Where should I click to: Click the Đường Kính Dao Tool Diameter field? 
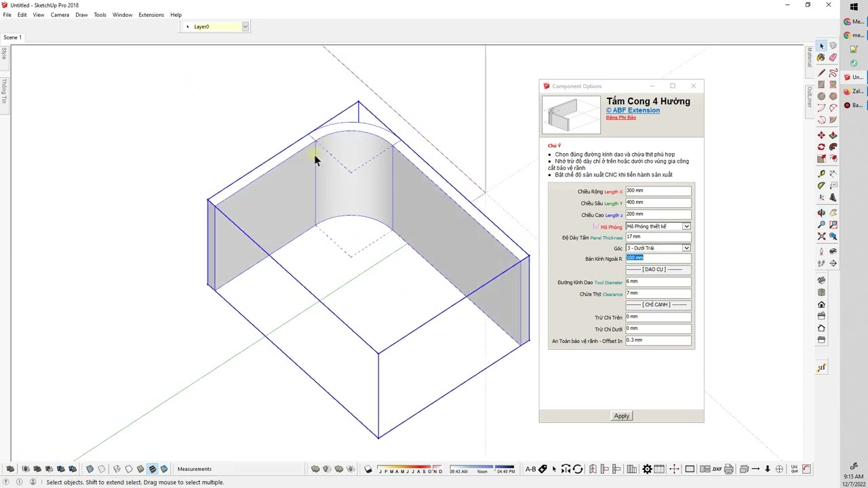coord(658,281)
